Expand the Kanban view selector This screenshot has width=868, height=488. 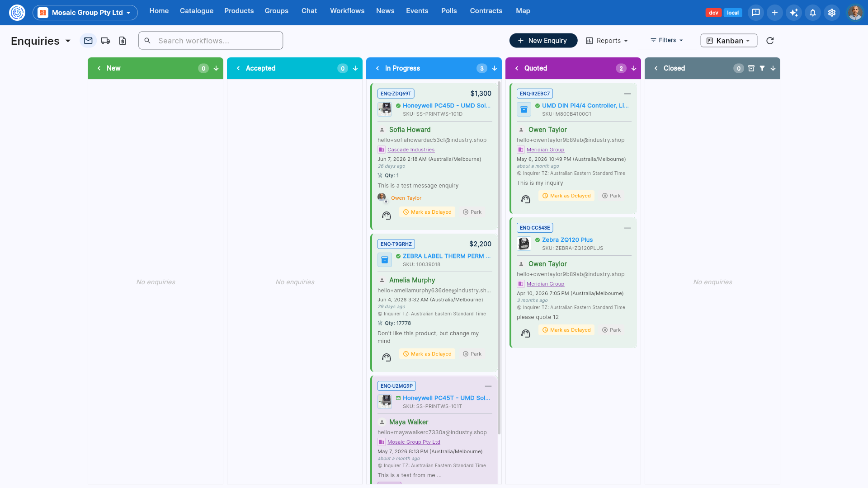(729, 41)
